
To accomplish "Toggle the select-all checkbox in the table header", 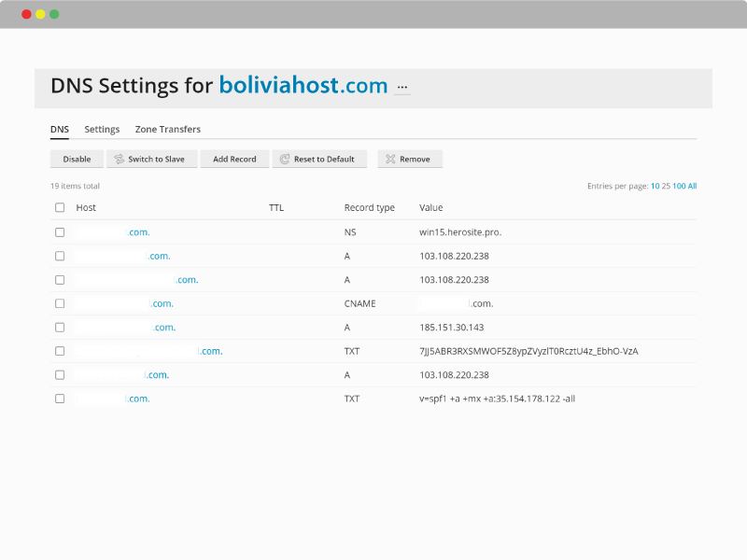I will (x=60, y=207).
